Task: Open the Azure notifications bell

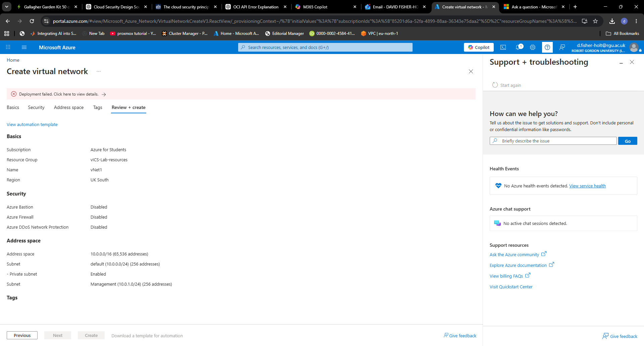Action: (x=519, y=47)
